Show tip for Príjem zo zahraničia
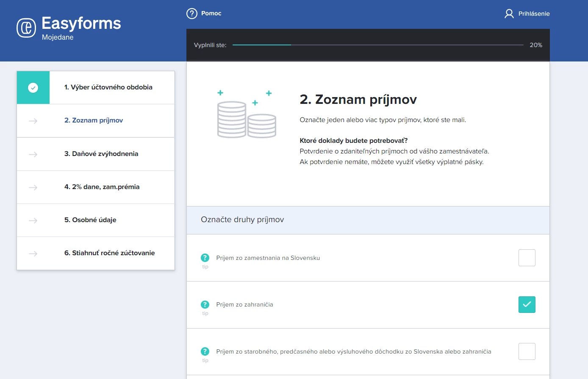 tap(205, 304)
